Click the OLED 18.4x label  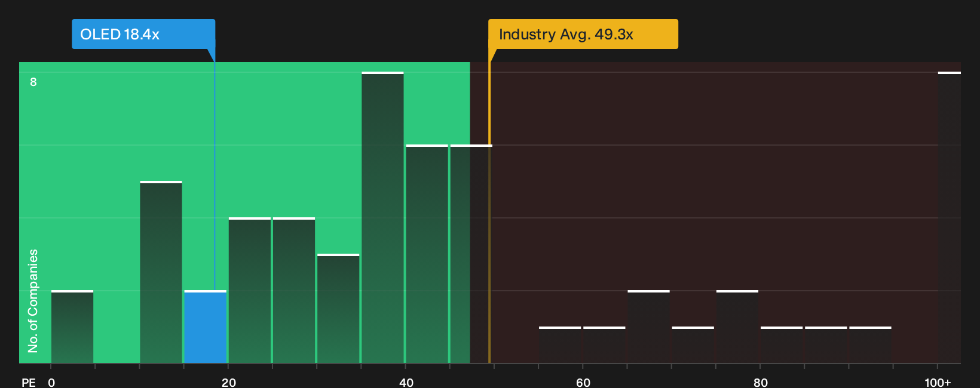[x=143, y=34]
